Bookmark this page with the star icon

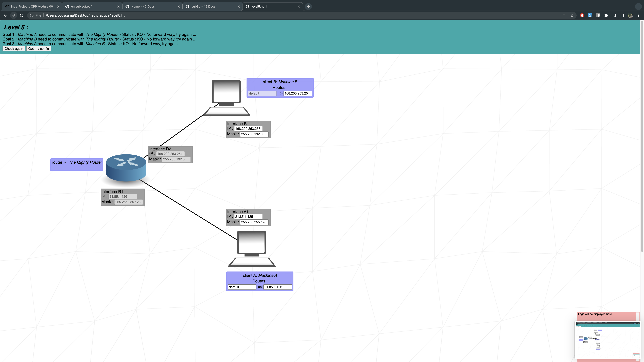(572, 15)
